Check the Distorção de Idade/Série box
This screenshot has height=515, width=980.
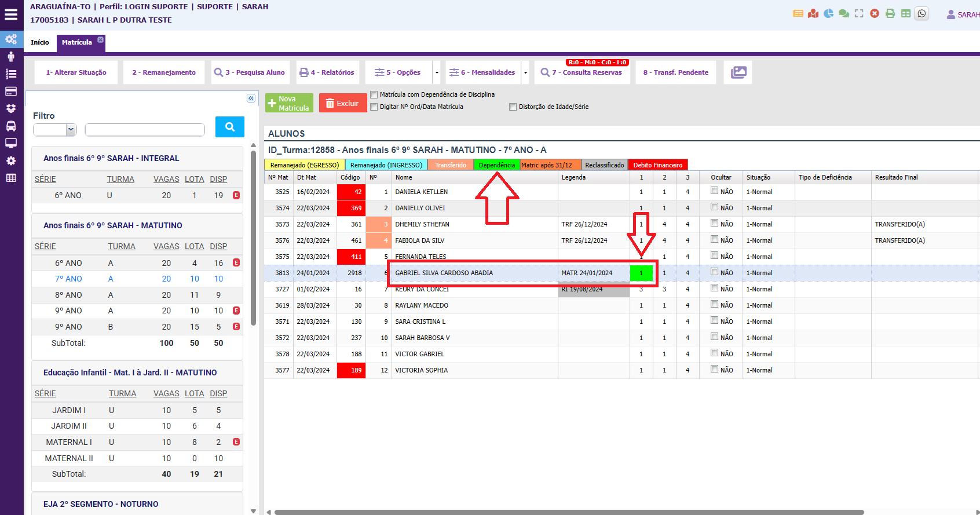click(513, 107)
